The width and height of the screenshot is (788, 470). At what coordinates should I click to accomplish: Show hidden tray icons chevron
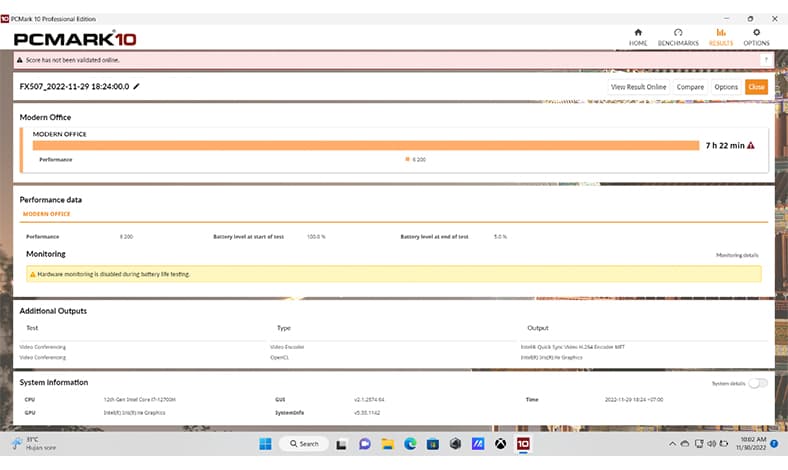(672, 444)
